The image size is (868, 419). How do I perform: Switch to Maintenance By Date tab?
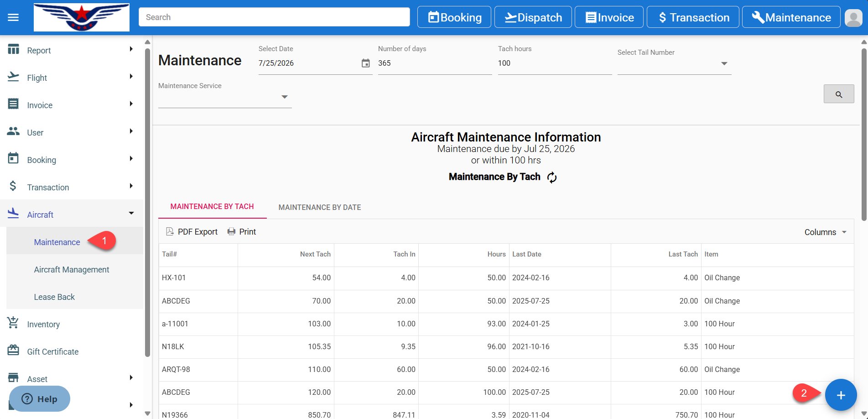point(319,207)
